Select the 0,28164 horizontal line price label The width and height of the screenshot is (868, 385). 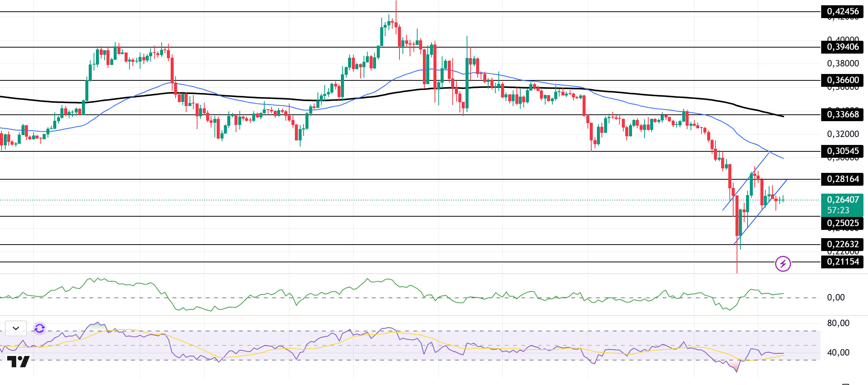click(x=842, y=179)
